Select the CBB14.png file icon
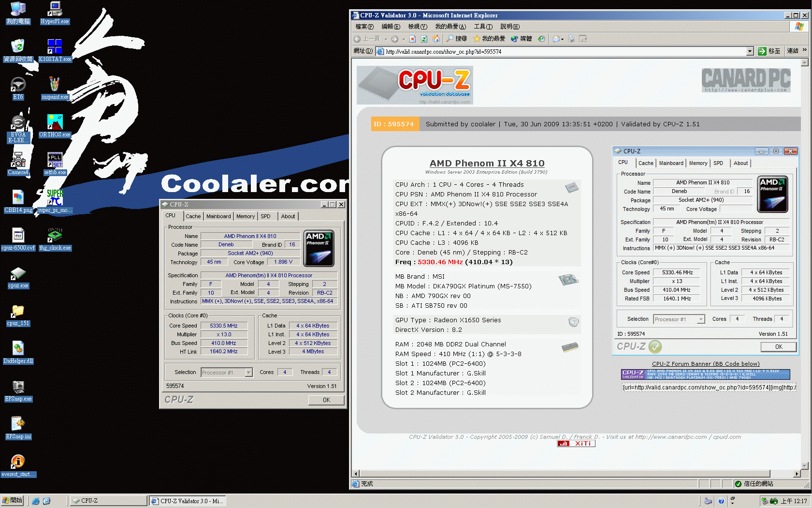Screen dimensions: 812x508 click(x=18, y=201)
